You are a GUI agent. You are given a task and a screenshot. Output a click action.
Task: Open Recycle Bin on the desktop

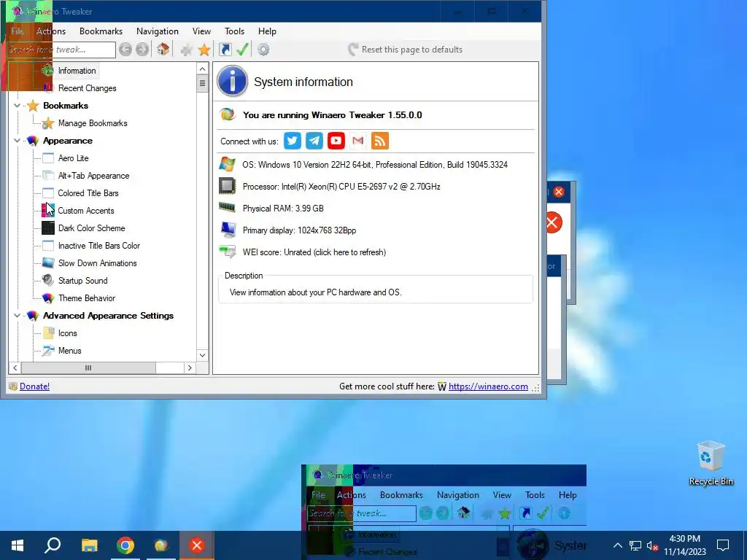coord(711,463)
